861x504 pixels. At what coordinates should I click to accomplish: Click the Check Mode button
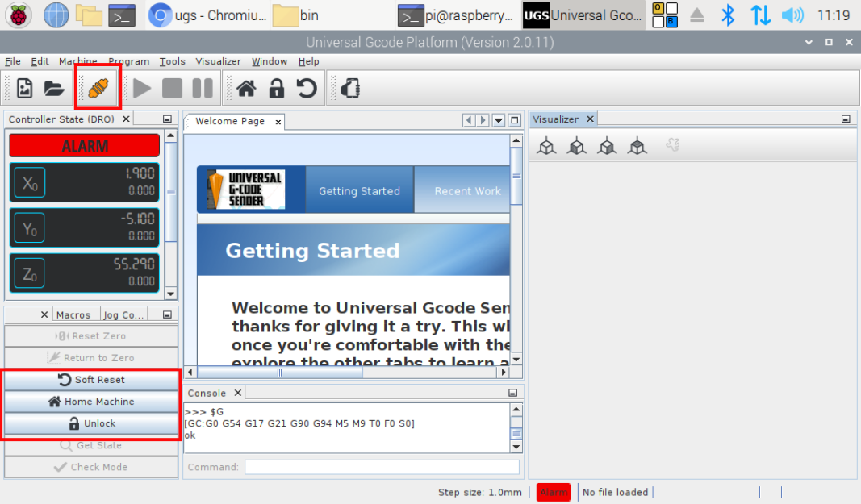click(91, 467)
